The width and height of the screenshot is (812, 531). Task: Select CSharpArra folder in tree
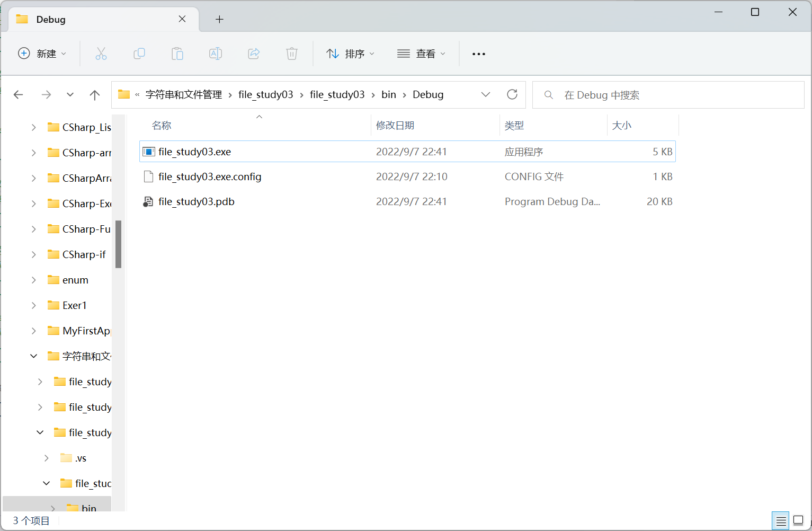79,178
